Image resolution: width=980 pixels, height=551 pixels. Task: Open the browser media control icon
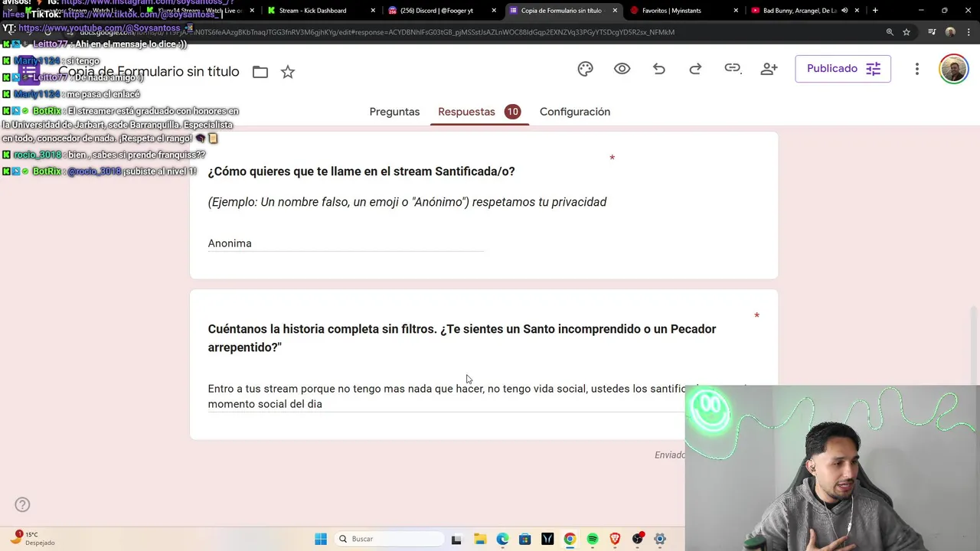point(932,32)
